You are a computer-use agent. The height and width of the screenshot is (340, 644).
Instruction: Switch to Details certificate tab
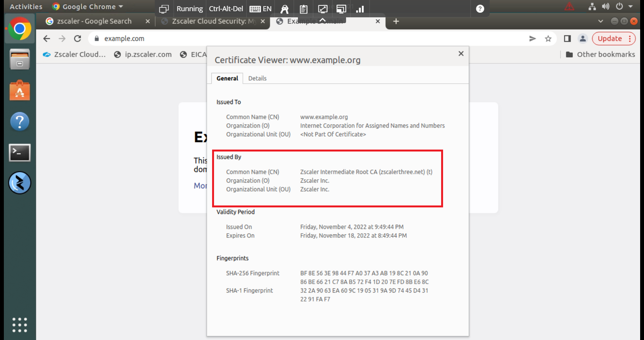257,78
